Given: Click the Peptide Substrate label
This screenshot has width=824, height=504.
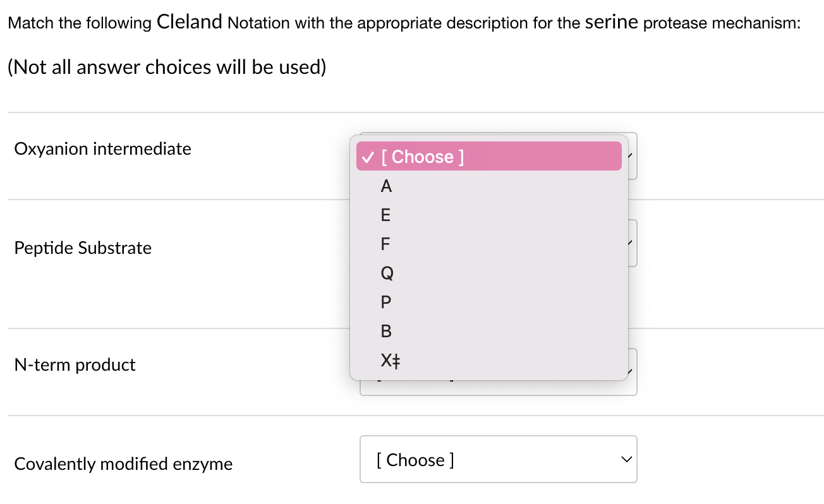Looking at the screenshot, I should click(83, 248).
